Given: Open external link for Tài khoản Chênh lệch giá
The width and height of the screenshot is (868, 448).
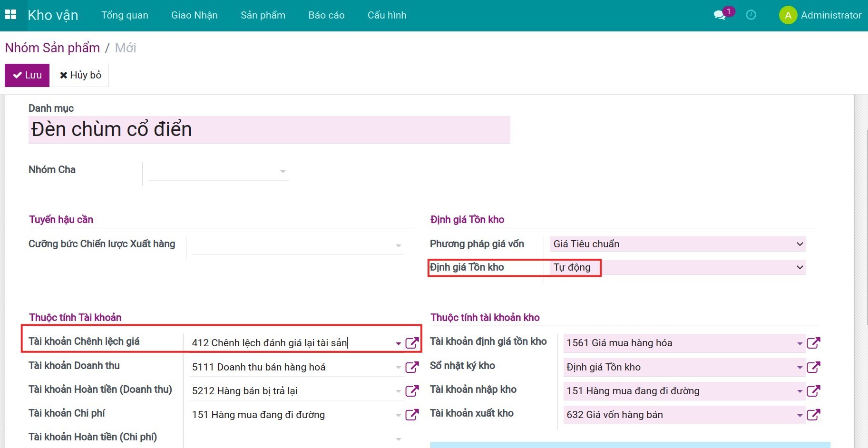Looking at the screenshot, I should pyautogui.click(x=412, y=343).
